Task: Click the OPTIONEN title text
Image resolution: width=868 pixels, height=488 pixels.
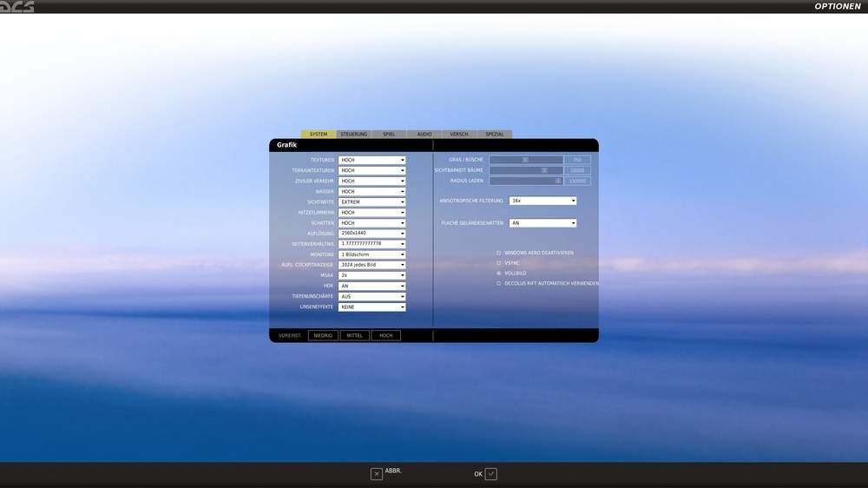Action: click(838, 7)
